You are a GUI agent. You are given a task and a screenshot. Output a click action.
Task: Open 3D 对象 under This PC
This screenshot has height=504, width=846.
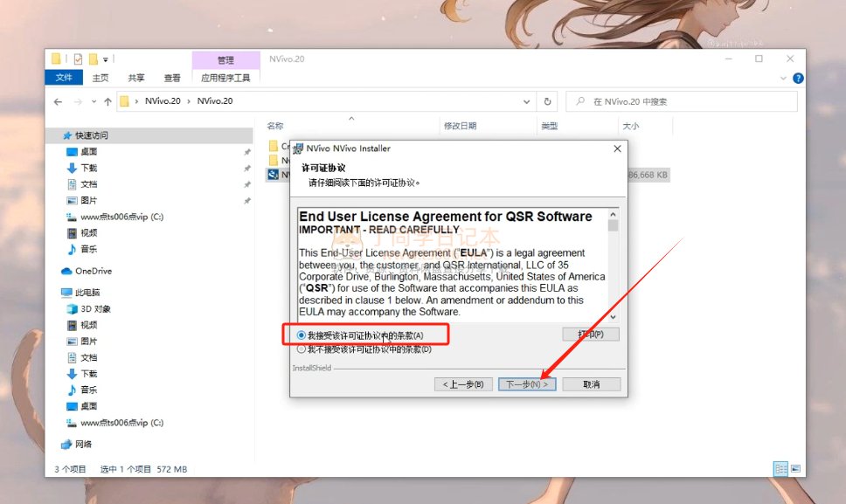95,309
